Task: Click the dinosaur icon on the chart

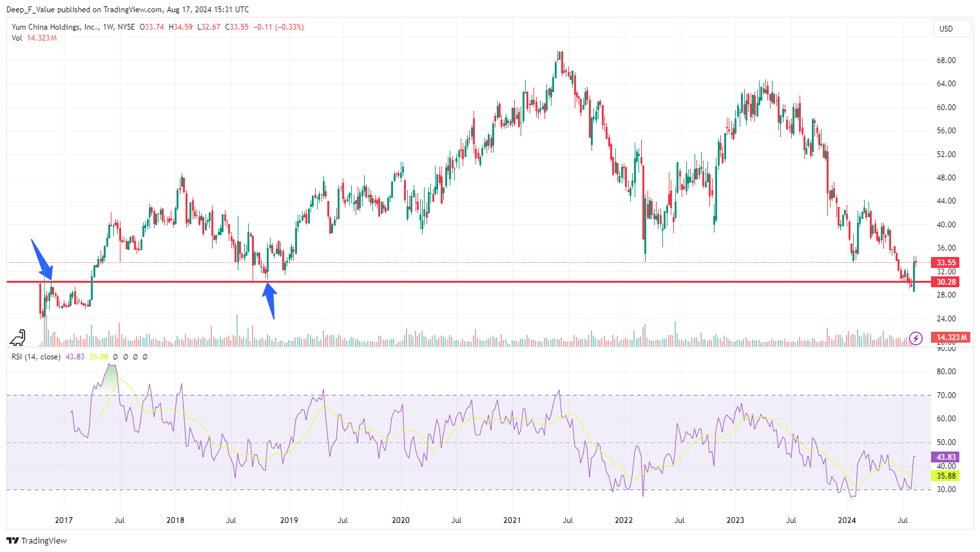Action: point(19,338)
